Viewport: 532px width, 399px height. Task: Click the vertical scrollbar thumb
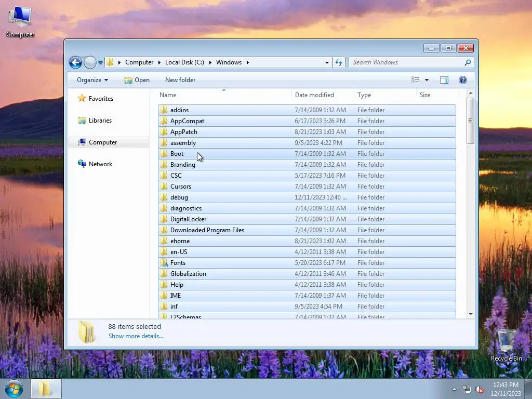point(470,121)
